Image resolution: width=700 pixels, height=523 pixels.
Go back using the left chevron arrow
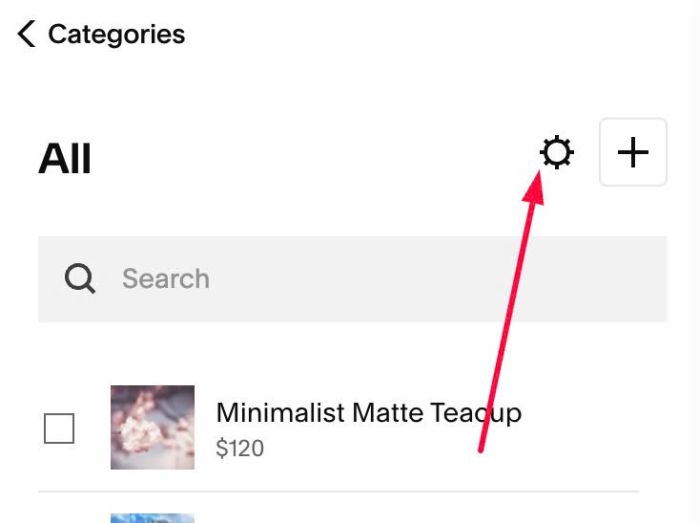26,34
